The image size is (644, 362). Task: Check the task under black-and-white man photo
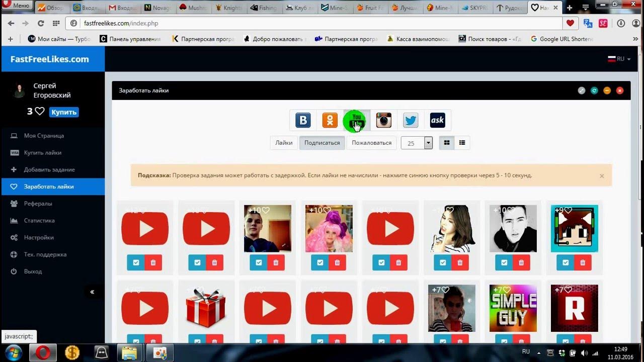click(x=504, y=262)
